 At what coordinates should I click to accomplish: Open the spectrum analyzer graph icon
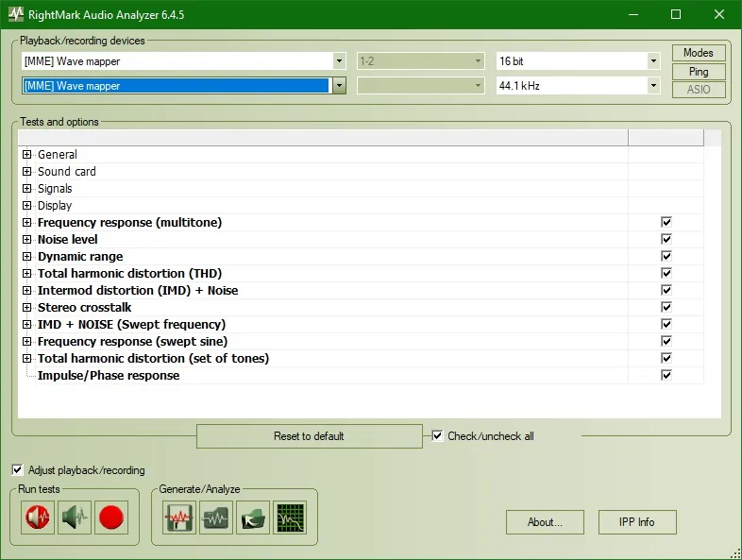(x=290, y=518)
